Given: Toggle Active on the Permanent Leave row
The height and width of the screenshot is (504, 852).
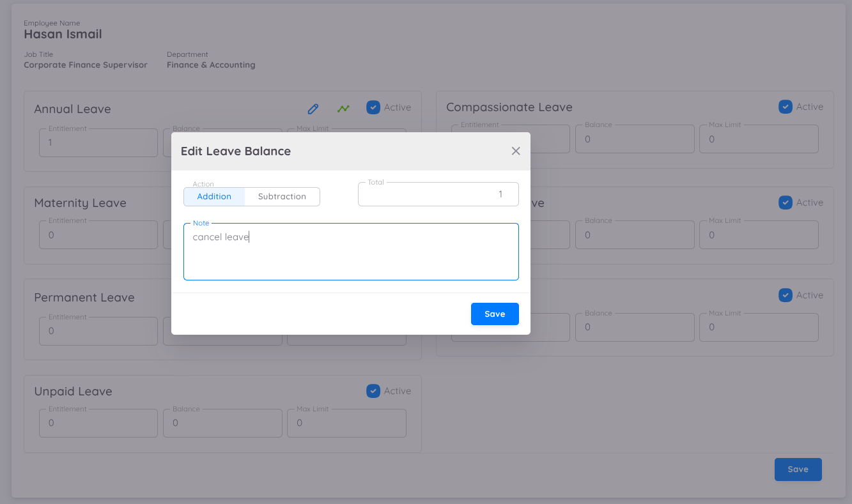Looking at the screenshot, I should [785, 295].
